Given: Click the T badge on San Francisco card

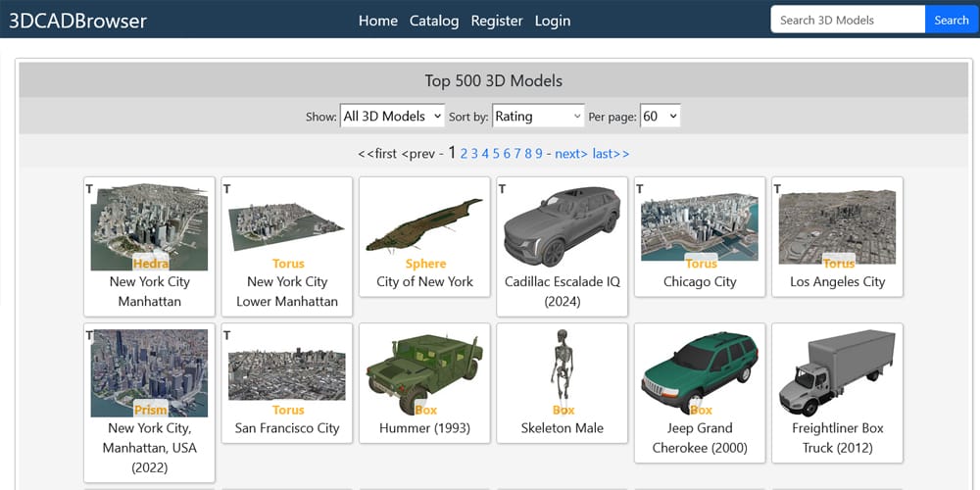Looking at the screenshot, I should pyautogui.click(x=227, y=335).
